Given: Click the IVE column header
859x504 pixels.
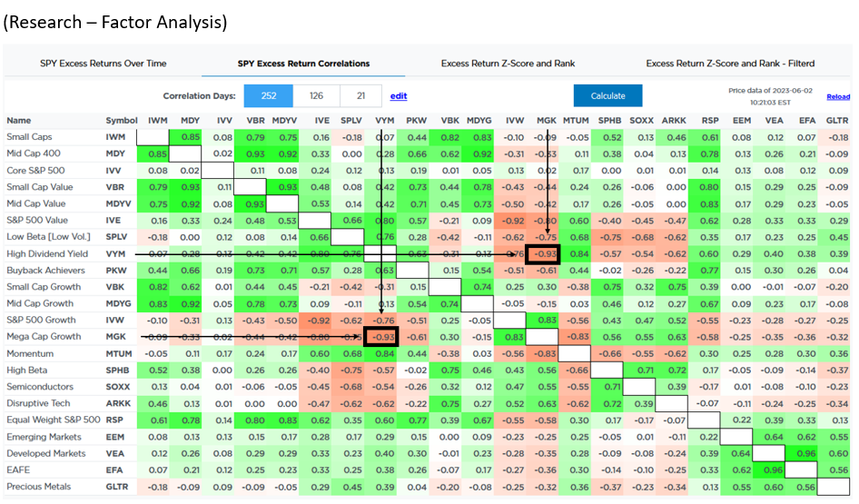Looking at the screenshot, I should [x=322, y=121].
